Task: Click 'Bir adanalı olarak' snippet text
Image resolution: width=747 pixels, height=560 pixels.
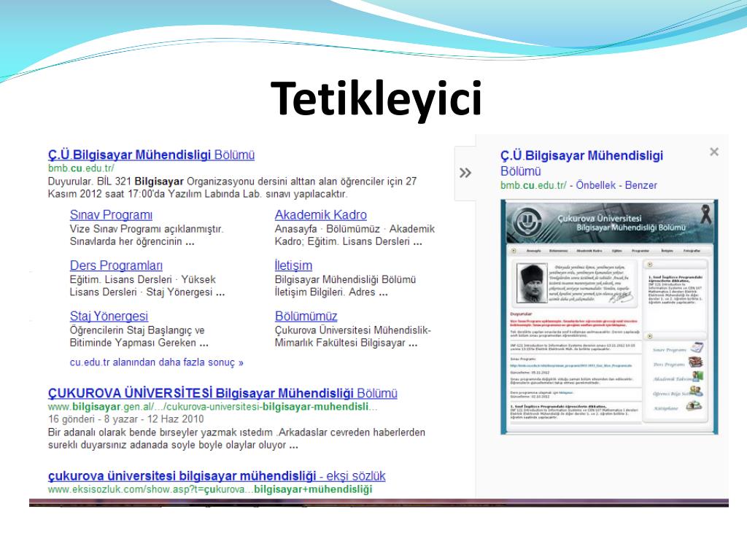Action: [x=236, y=438]
